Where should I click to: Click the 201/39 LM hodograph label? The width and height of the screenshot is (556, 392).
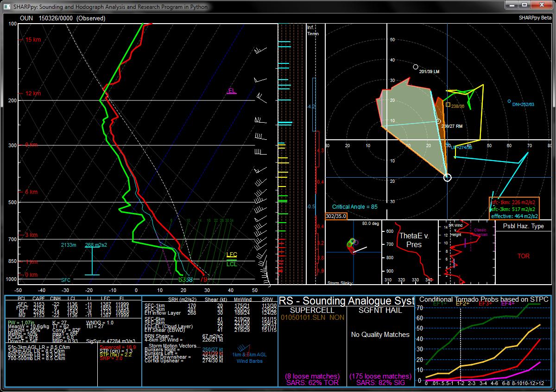pos(429,72)
